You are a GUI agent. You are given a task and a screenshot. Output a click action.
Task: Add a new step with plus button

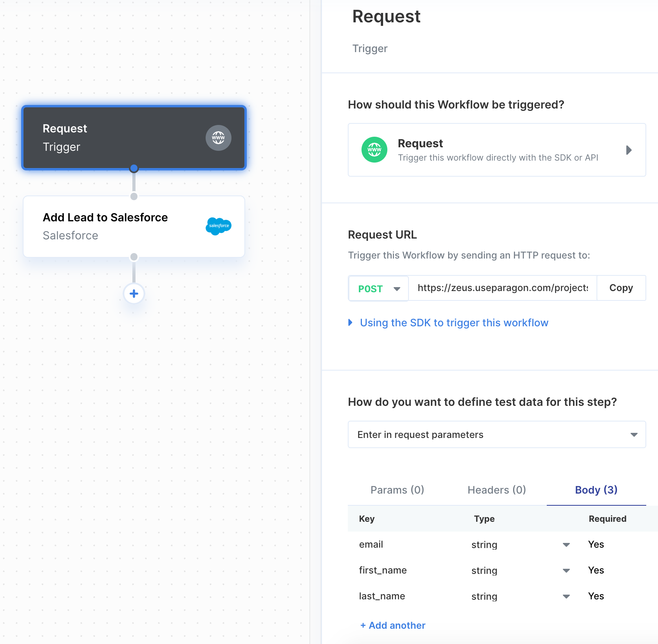(x=134, y=294)
